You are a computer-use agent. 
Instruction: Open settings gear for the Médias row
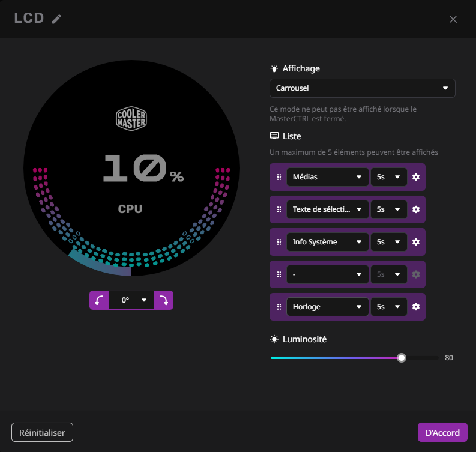[x=416, y=177]
